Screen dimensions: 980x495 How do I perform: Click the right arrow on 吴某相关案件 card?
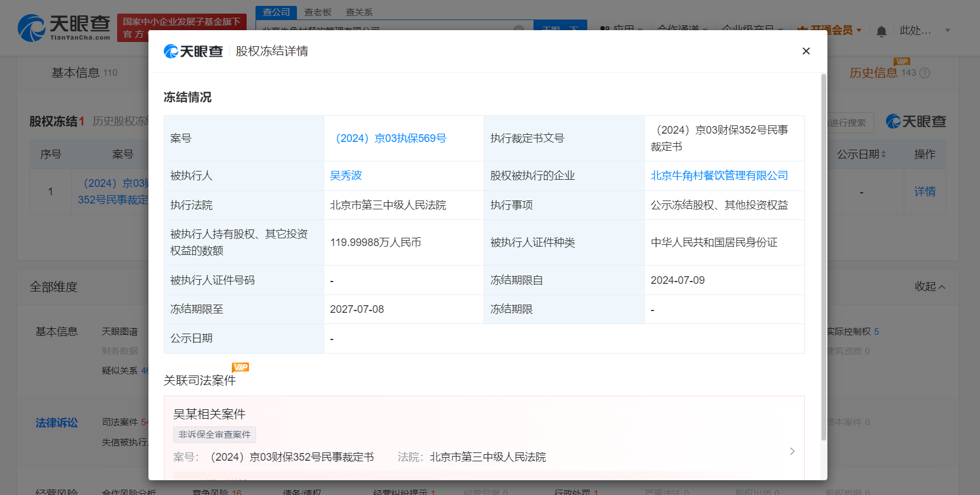tap(792, 451)
